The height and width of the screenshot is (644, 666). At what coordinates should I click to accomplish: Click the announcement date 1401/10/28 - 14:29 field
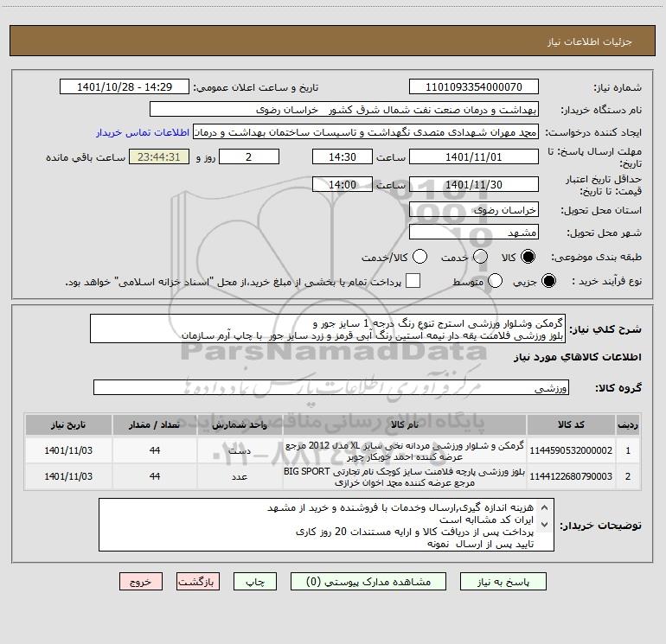tap(125, 86)
